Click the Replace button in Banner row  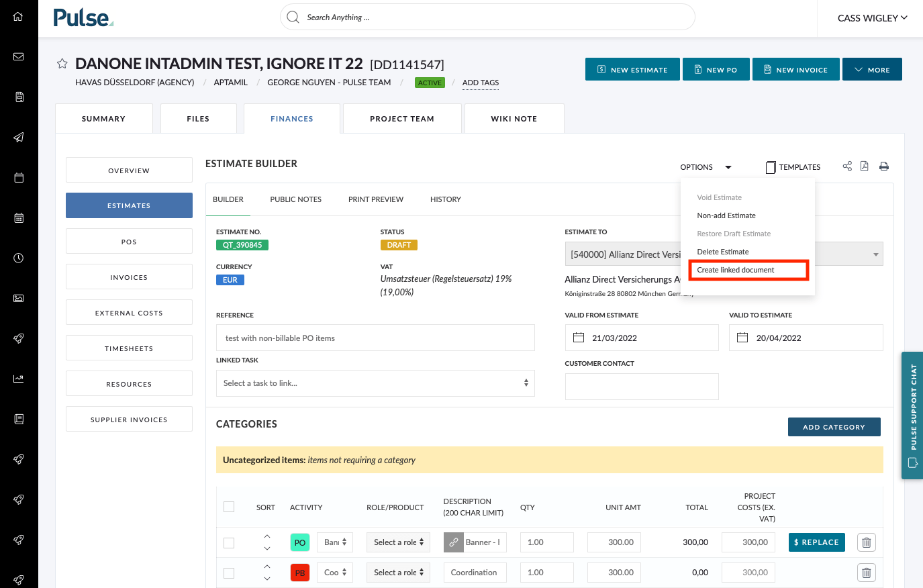[x=817, y=542]
